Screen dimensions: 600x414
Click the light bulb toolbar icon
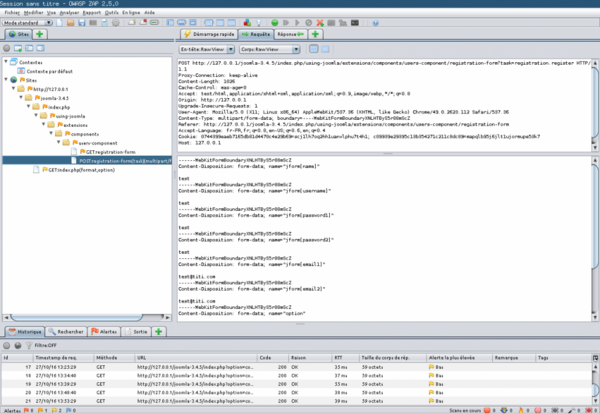pos(259,23)
